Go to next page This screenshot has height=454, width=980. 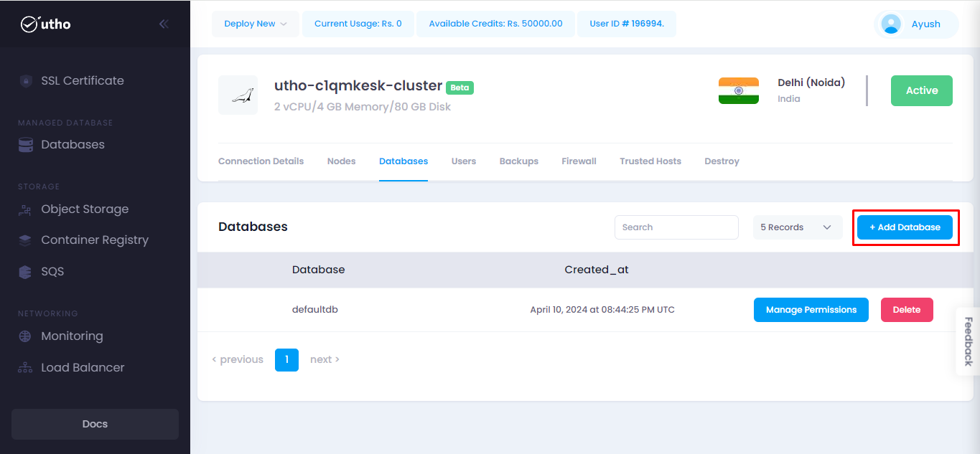click(325, 359)
